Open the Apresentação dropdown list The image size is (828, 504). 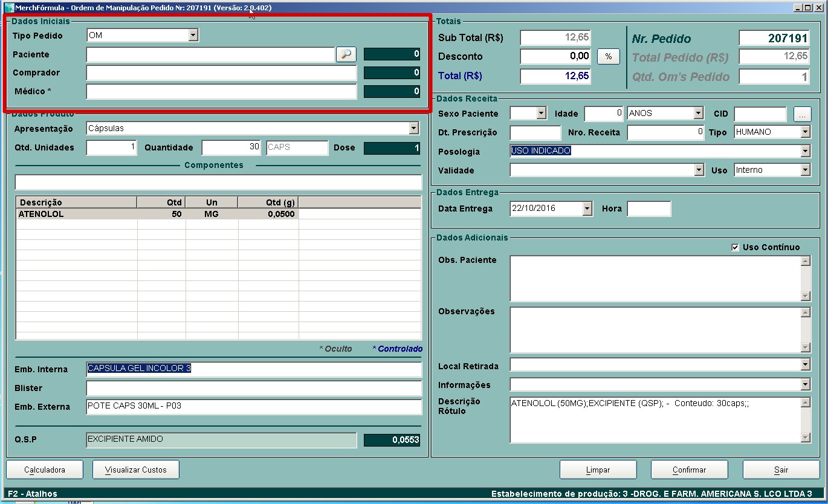coord(413,128)
